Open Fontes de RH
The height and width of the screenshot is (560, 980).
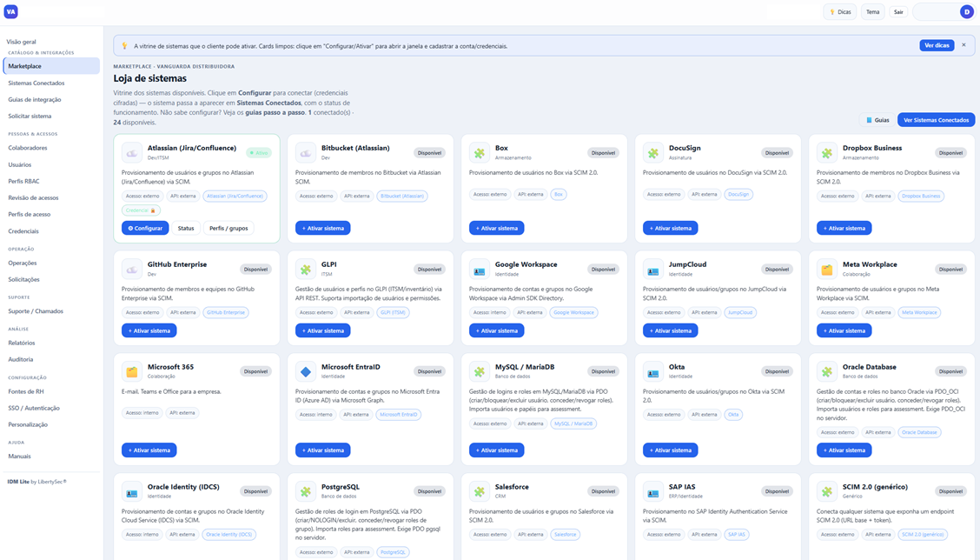pyautogui.click(x=51, y=391)
